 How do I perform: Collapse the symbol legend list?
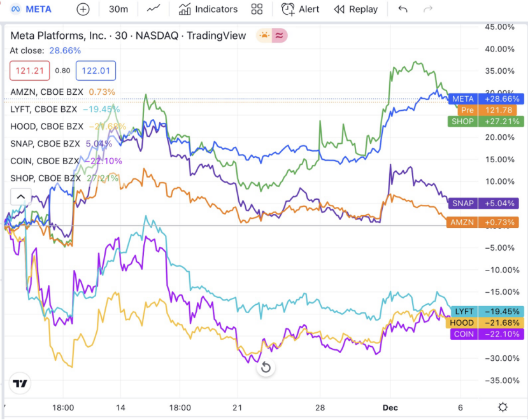click(x=20, y=197)
